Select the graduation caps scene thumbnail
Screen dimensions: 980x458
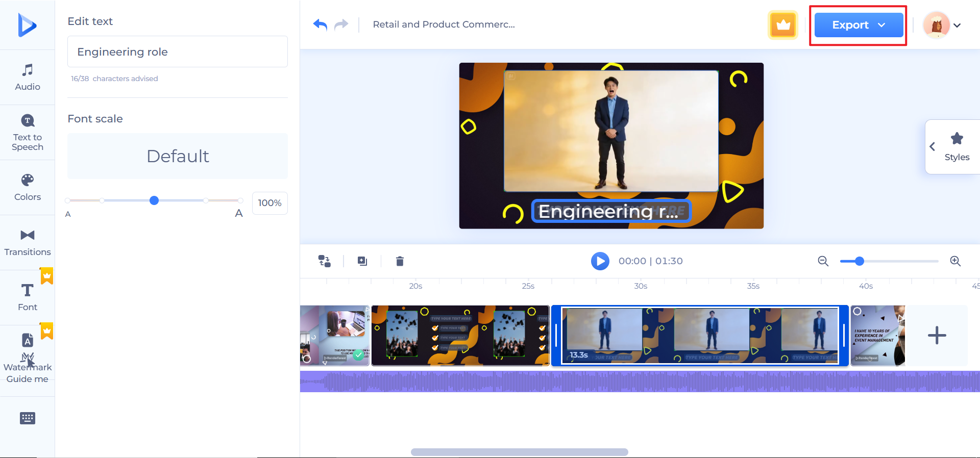[x=460, y=336]
